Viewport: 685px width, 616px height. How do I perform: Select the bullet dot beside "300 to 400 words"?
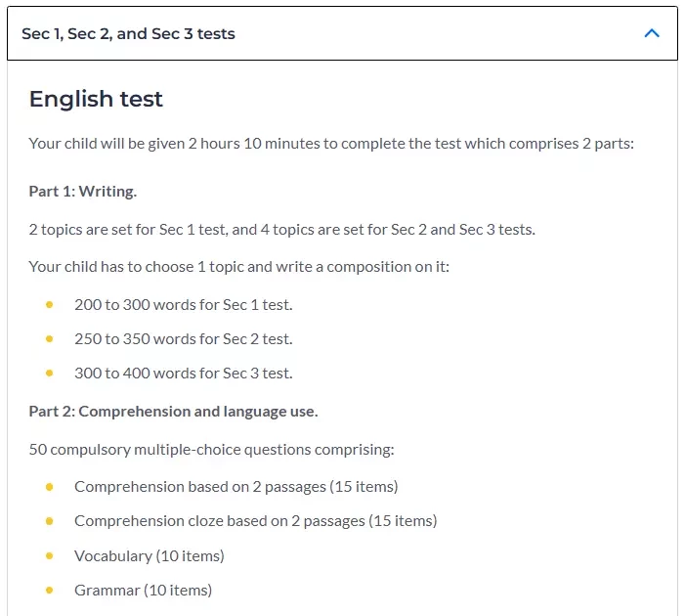[x=50, y=373]
